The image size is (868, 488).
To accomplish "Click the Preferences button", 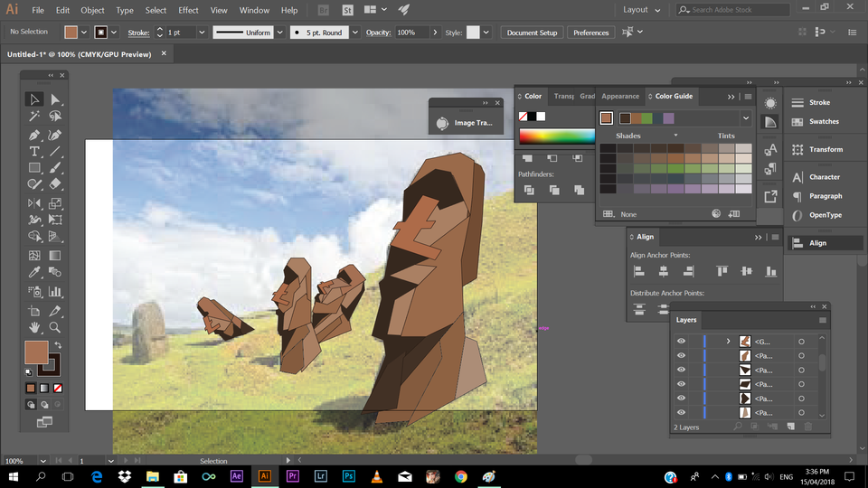I will coord(590,33).
